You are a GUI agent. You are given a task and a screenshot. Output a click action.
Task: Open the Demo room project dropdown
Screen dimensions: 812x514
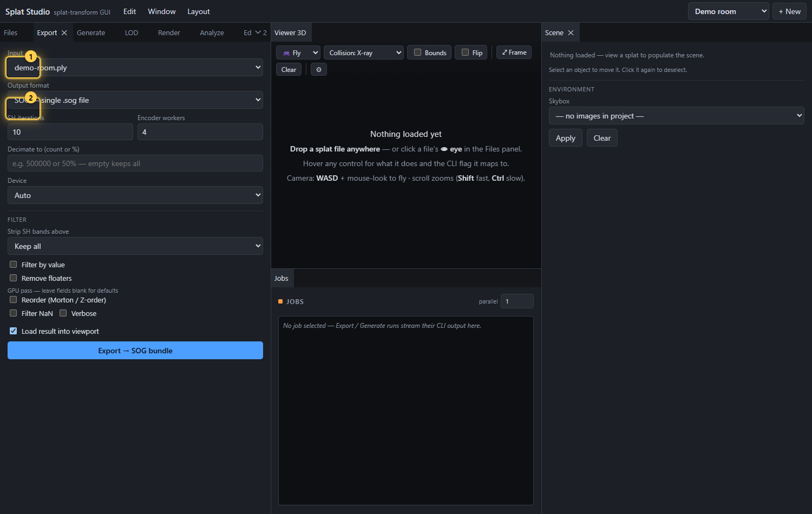click(729, 11)
